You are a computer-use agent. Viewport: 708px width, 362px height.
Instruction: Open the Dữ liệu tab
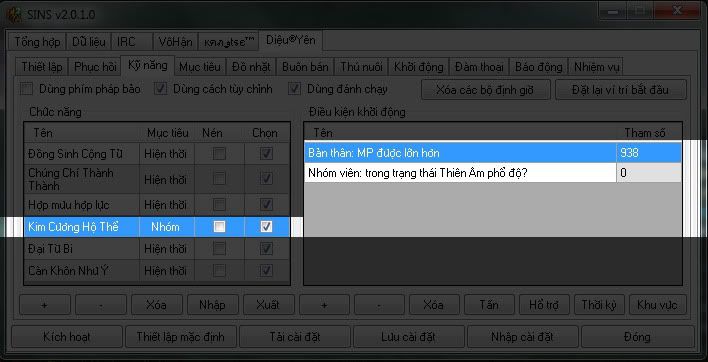[x=88, y=42]
